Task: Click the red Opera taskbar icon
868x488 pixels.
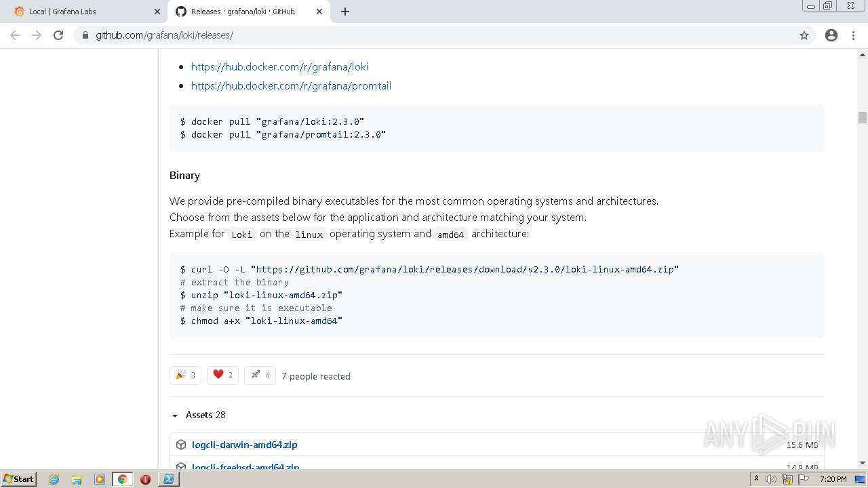Action: click(145, 479)
